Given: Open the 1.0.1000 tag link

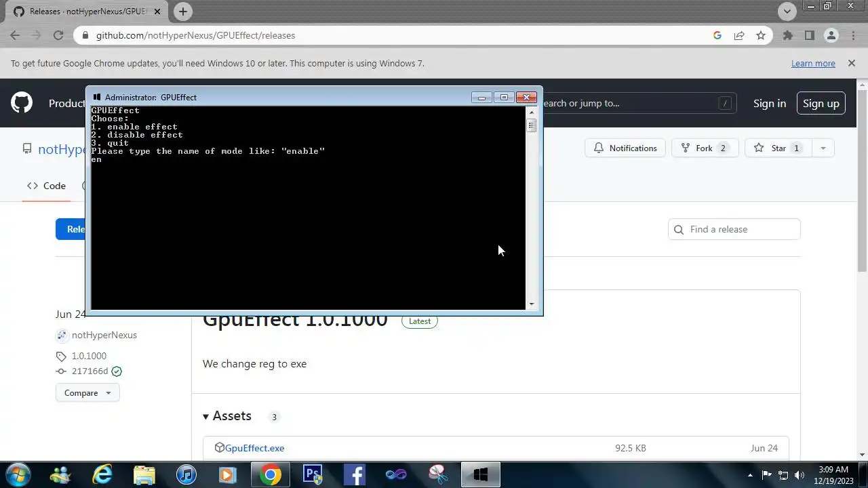Looking at the screenshot, I should point(89,356).
